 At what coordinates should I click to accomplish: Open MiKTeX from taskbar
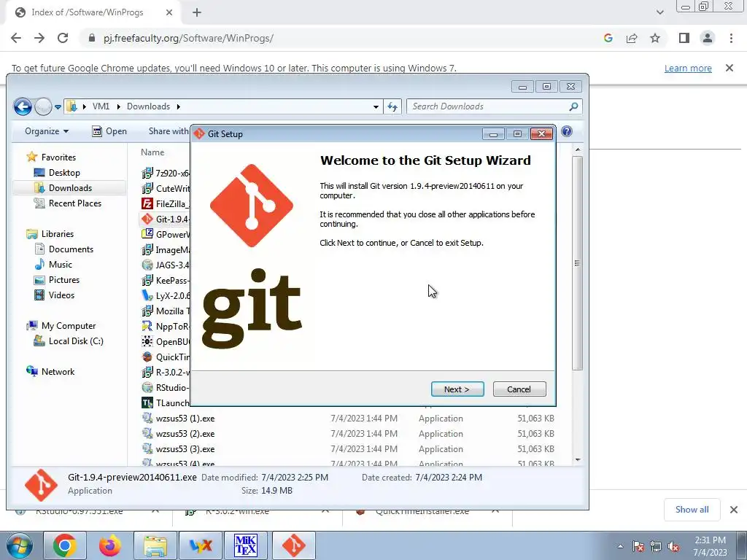[x=246, y=545]
